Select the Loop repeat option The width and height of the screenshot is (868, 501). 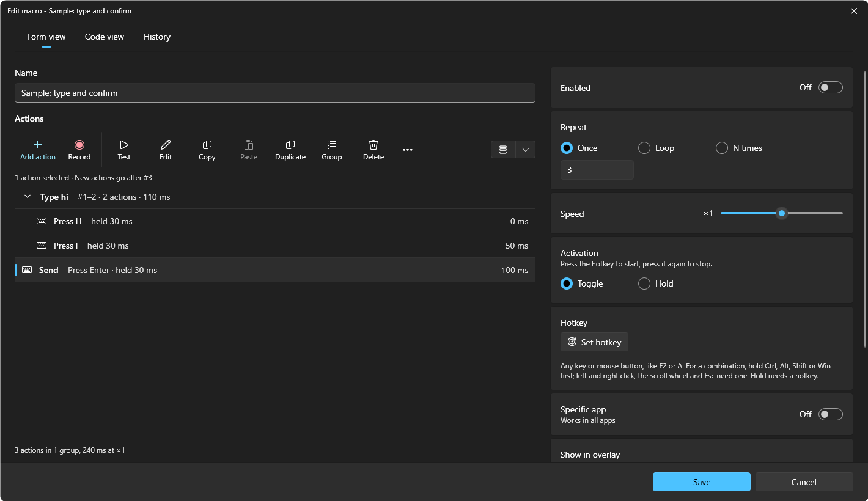pyautogui.click(x=644, y=148)
